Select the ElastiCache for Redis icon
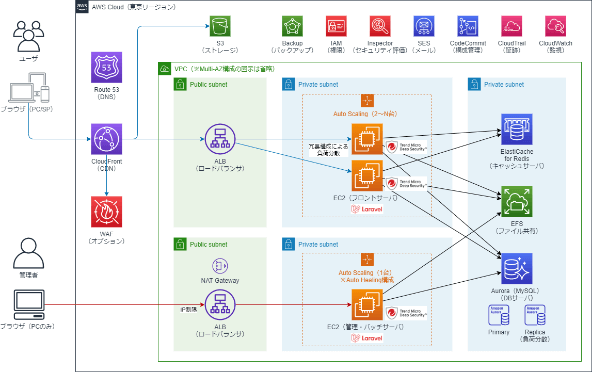Screen dimensions: 592x372 pos(516,130)
